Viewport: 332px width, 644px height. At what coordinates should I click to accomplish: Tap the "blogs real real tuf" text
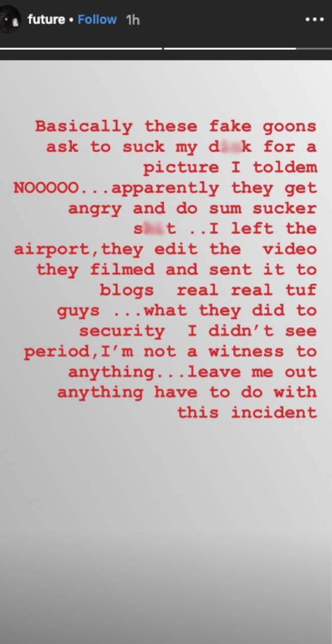click(x=208, y=290)
